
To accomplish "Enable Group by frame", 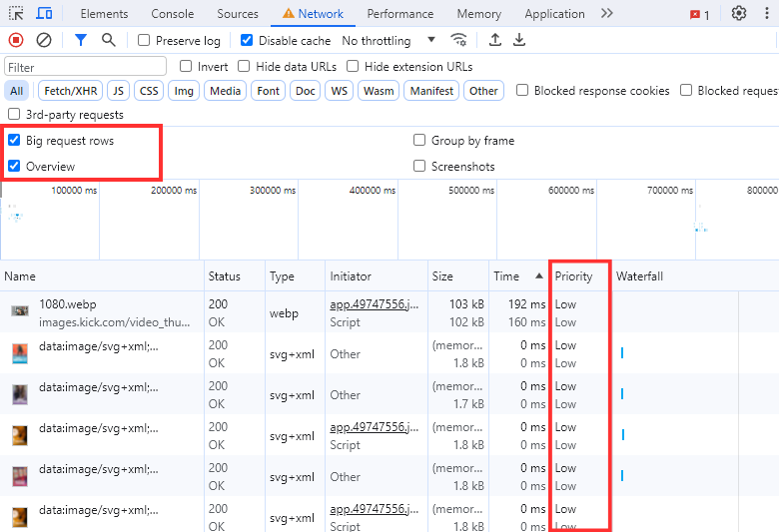I will (419, 140).
